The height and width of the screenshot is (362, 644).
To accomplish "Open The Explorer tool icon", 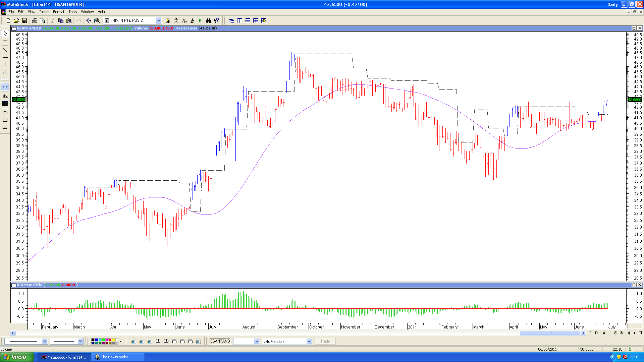I will pyautogui.click(x=168, y=20).
